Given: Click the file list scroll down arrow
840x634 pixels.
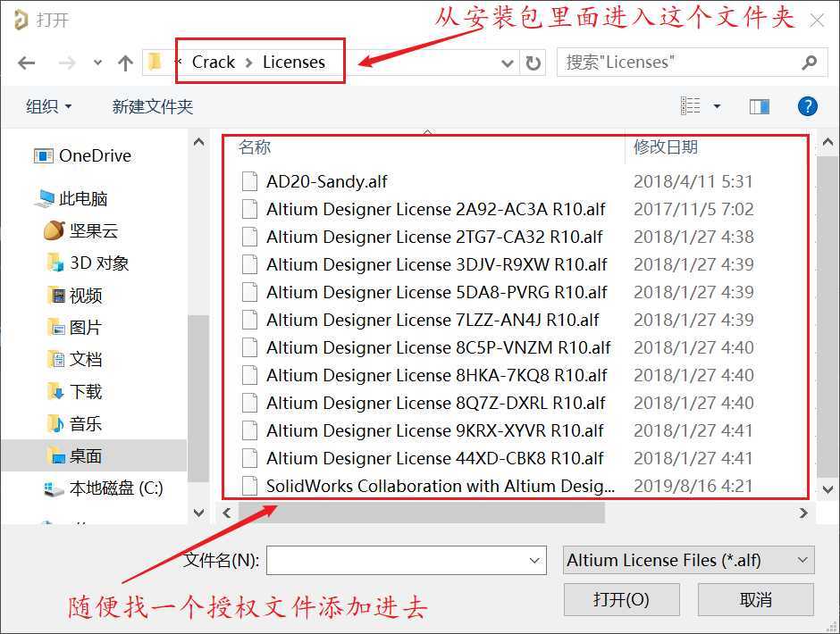Looking at the screenshot, I should [x=827, y=488].
